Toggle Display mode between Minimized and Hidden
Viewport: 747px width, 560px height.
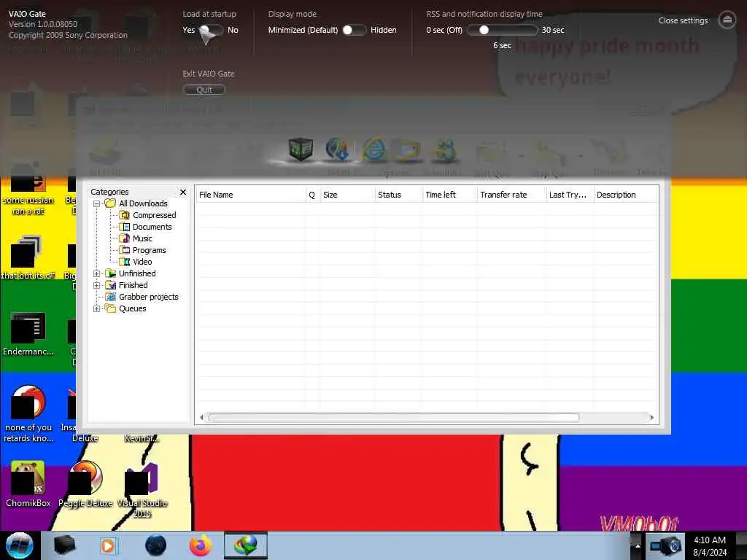click(x=354, y=30)
